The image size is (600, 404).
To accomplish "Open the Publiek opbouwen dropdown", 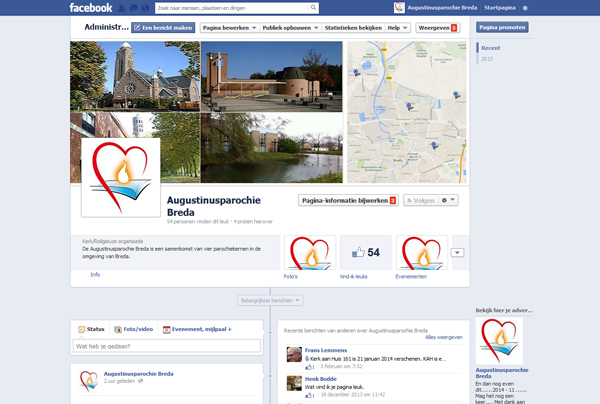I will 290,28.
